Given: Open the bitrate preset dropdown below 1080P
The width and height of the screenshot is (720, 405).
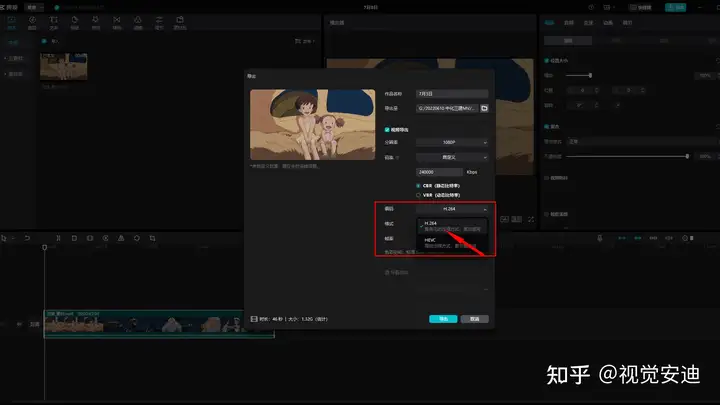Looking at the screenshot, I should tap(452, 158).
